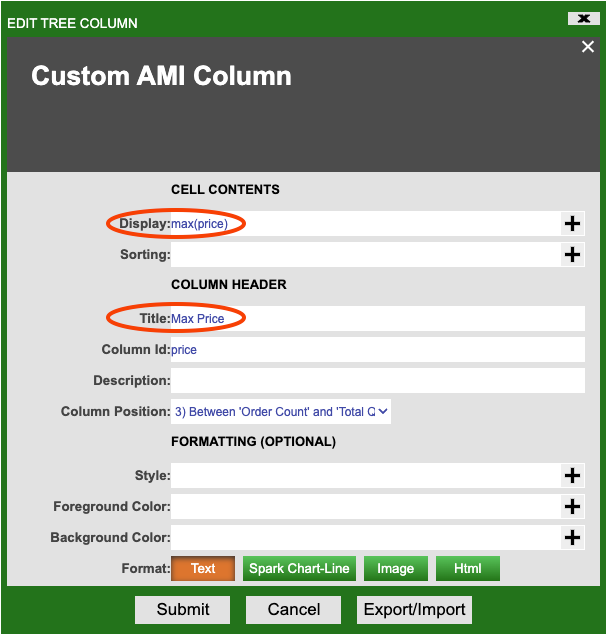Click the empty Description field
607x635 pixels.
tap(378, 381)
